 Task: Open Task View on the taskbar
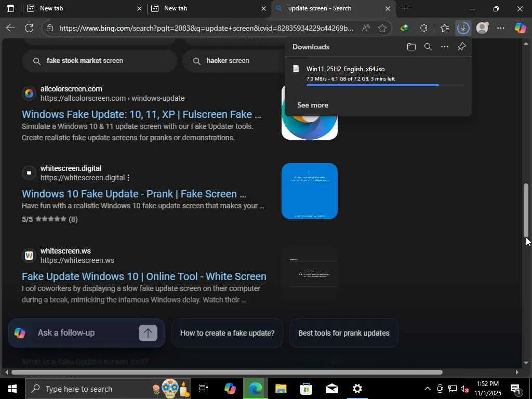click(203, 389)
